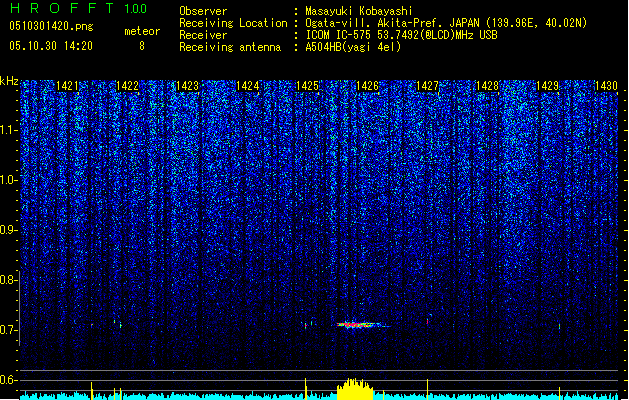The height and width of the screenshot is (400, 629).
Task: Click the 0.7 kHz axis label
Action: 8,330
